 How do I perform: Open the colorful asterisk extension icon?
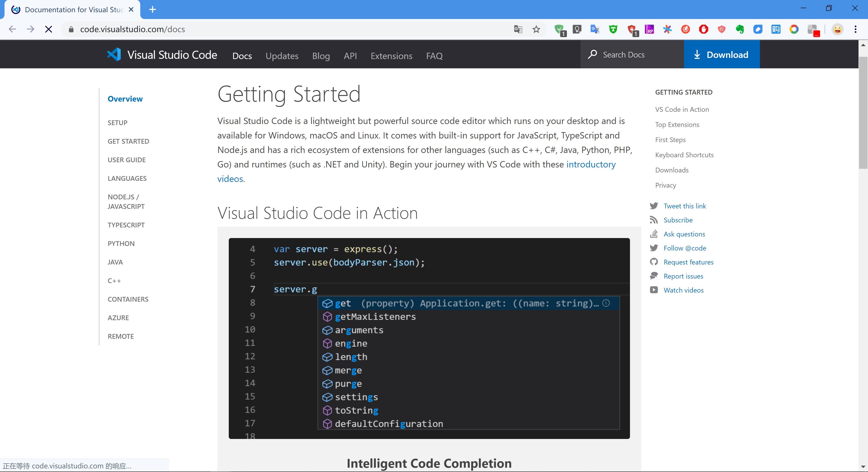point(667,29)
